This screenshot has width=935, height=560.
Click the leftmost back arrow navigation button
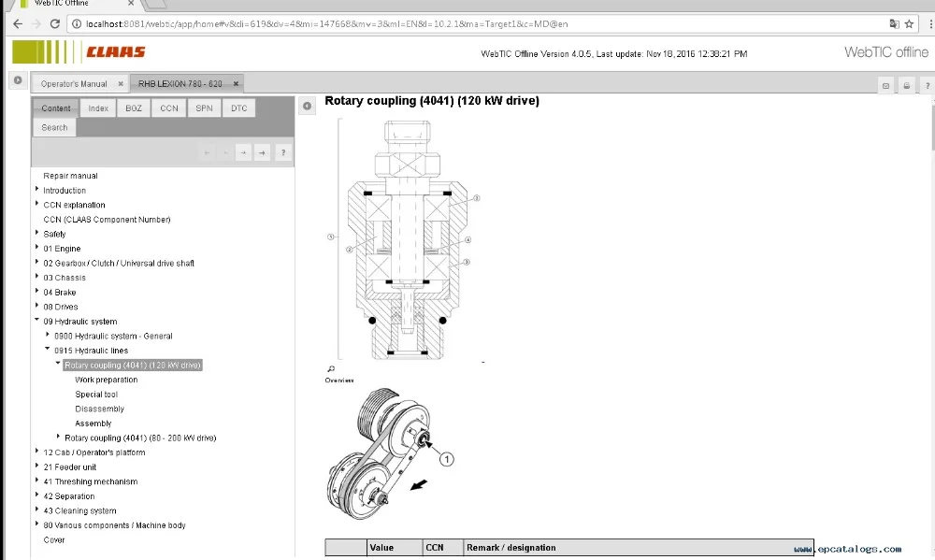tap(207, 152)
